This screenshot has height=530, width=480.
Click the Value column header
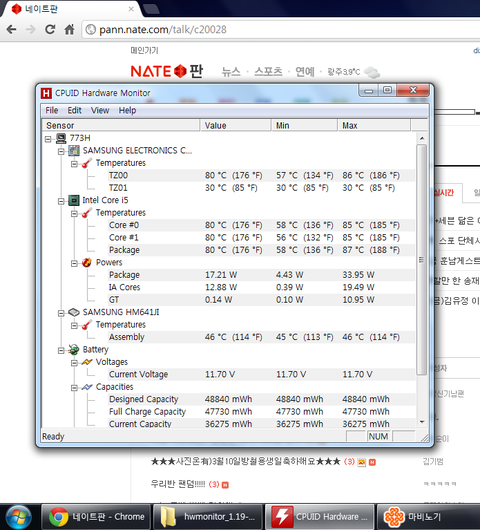coord(236,125)
